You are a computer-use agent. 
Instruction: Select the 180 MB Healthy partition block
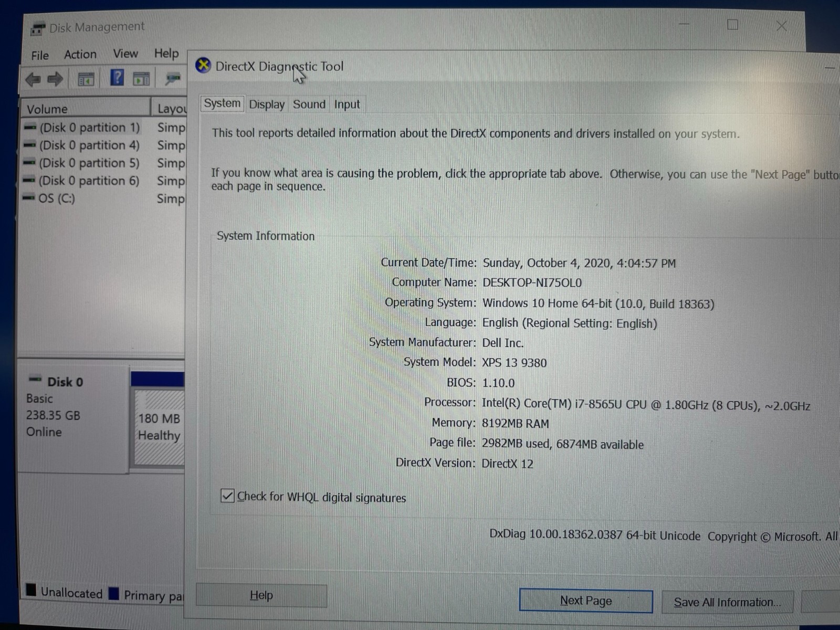[159, 427]
